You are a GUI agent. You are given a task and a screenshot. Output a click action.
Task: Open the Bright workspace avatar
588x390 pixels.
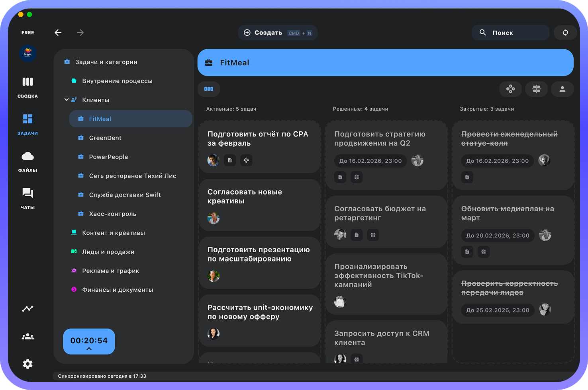28,53
